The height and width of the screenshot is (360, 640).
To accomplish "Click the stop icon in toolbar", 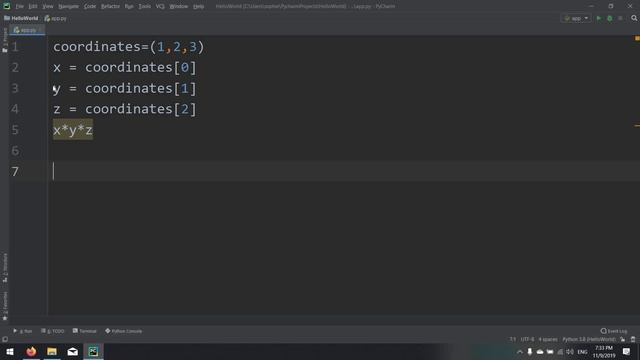I will tap(620, 18).
